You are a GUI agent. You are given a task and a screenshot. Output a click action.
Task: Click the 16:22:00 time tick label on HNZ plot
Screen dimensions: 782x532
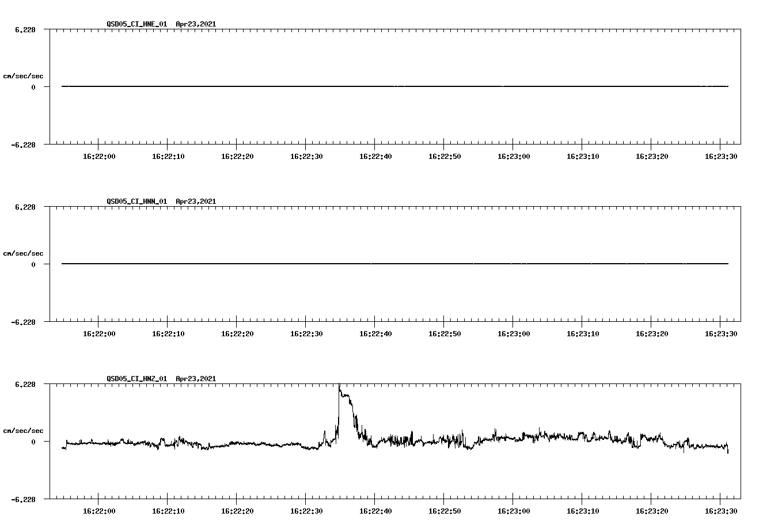pyautogui.click(x=98, y=510)
